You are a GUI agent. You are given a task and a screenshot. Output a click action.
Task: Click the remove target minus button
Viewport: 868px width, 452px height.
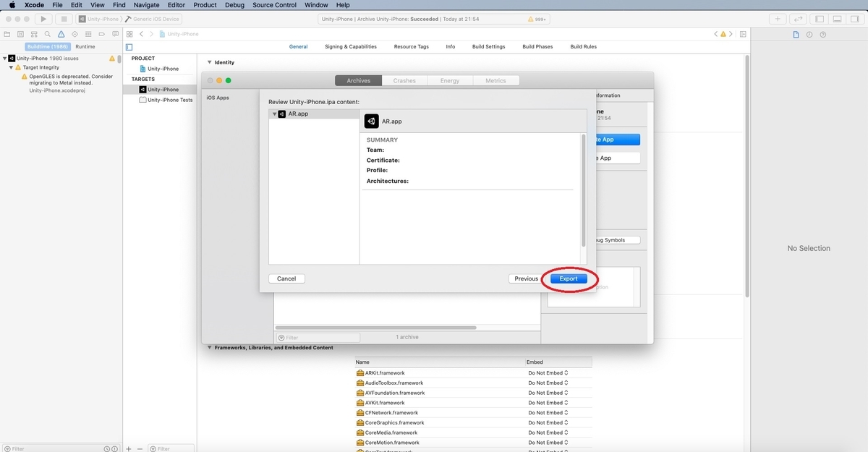140,448
